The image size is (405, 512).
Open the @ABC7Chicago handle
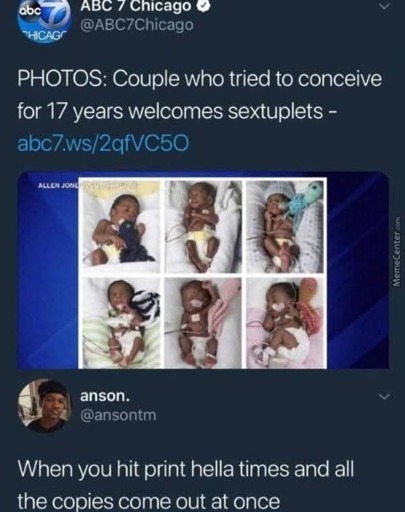(x=137, y=25)
